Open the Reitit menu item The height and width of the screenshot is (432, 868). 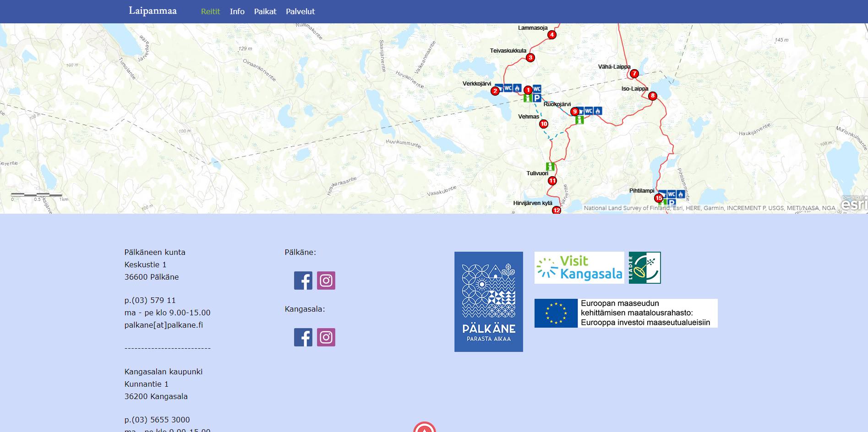click(x=211, y=11)
